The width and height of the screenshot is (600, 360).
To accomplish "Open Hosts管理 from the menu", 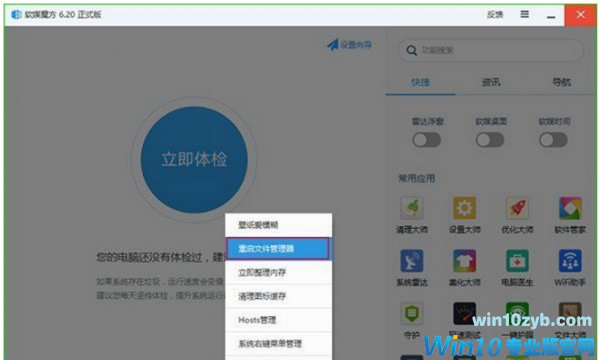I will point(279,320).
